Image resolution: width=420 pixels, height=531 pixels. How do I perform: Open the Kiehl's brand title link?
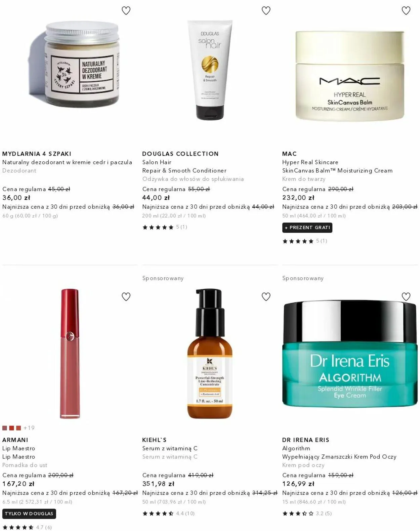155,440
